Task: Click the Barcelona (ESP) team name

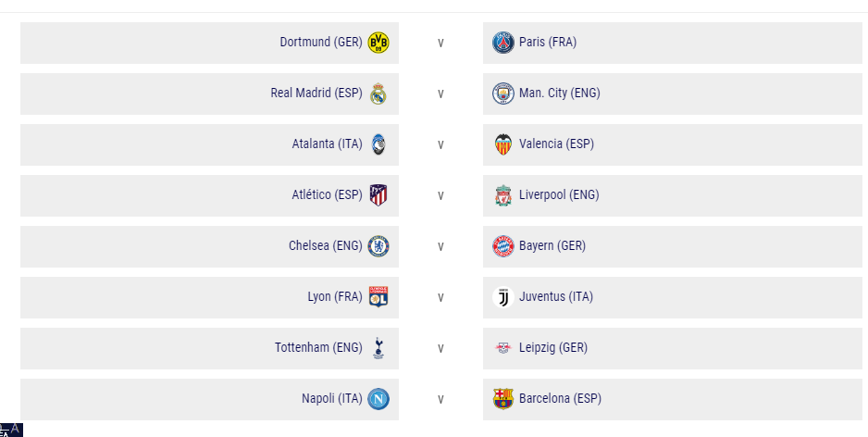Action: tap(560, 399)
